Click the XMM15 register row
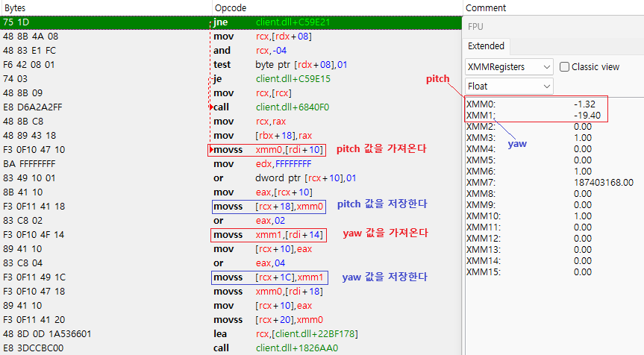This screenshot has height=355, width=644. (x=529, y=272)
